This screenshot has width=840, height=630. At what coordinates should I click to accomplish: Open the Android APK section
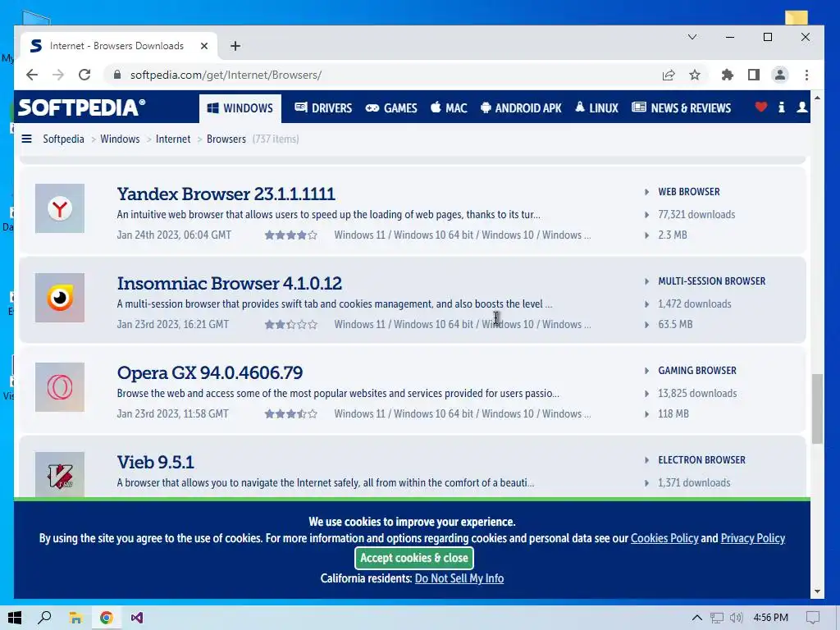(x=521, y=107)
